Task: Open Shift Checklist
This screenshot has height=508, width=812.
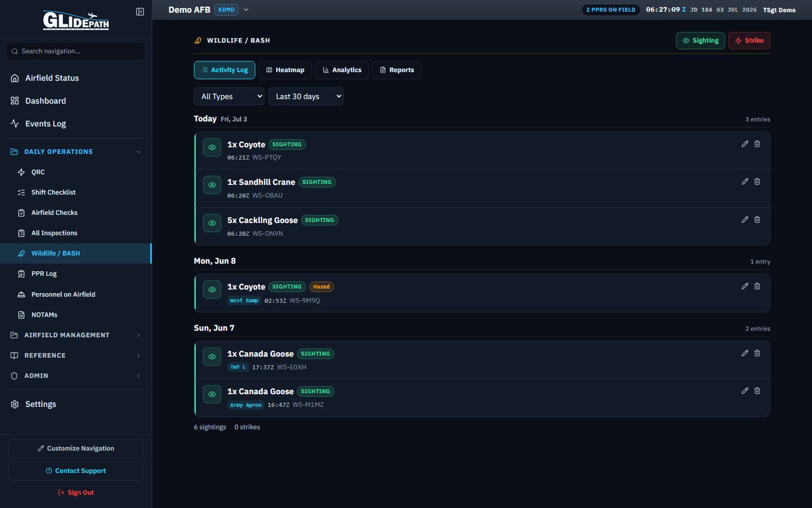Action: click(x=76, y=192)
